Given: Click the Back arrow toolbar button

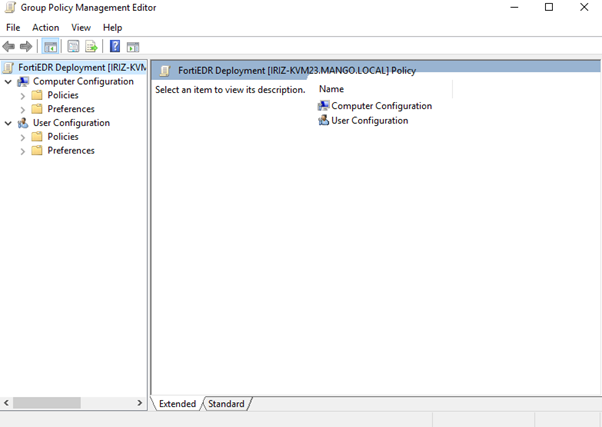Looking at the screenshot, I should coord(8,46).
